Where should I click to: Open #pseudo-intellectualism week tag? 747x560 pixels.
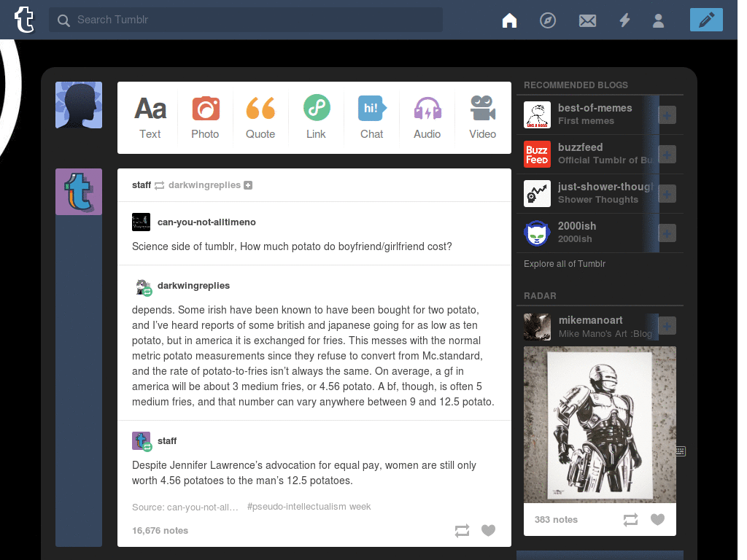coord(309,507)
